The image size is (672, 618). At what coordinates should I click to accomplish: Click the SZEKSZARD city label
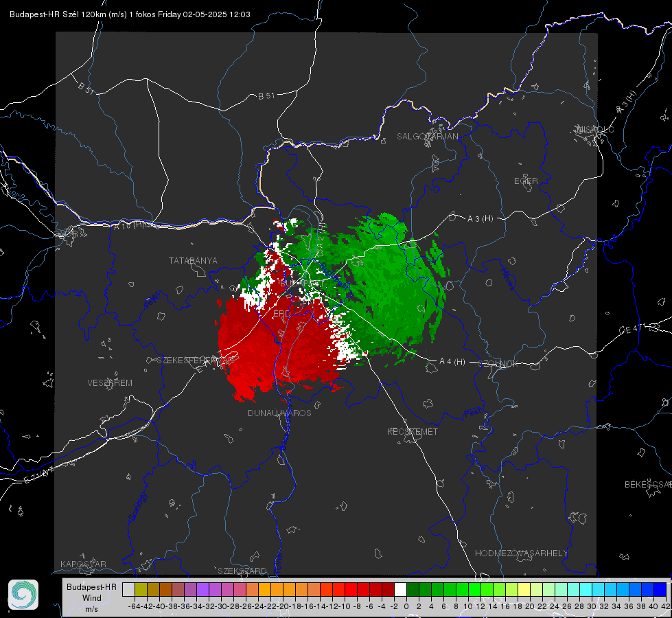pos(242,571)
